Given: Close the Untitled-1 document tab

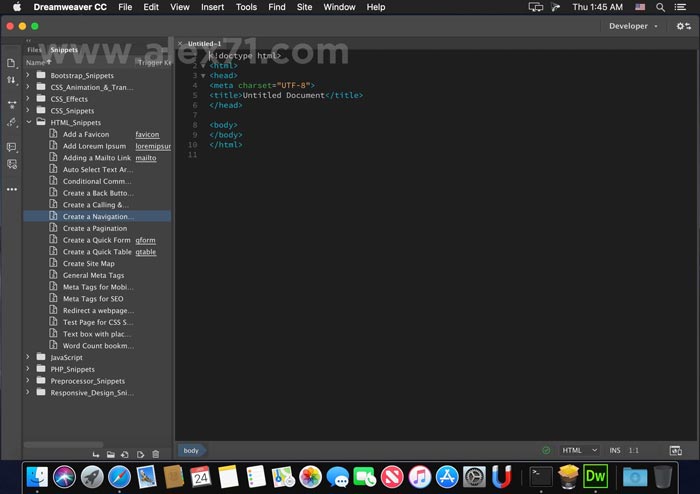Looking at the screenshot, I should [180, 43].
